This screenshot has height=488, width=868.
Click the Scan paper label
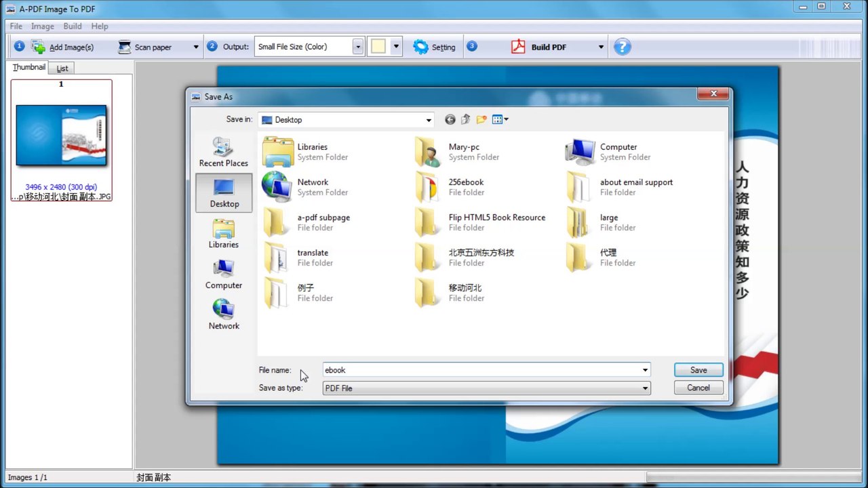(153, 47)
